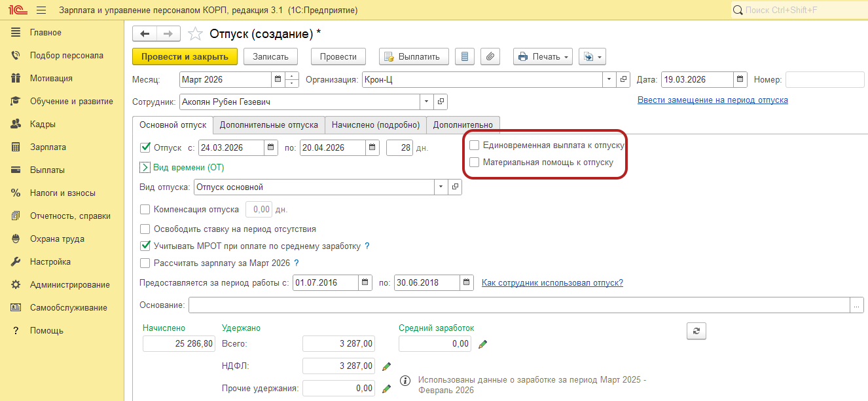Click the paperclip attachments icon
868x401 pixels.
[490, 56]
